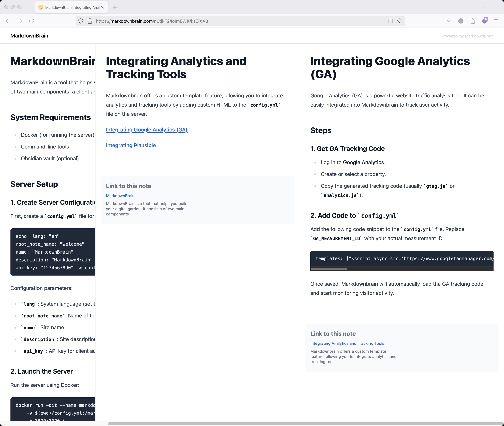Open the shield tracking protection icon
Screen dimensions: 504x426
tap(81, 21)
